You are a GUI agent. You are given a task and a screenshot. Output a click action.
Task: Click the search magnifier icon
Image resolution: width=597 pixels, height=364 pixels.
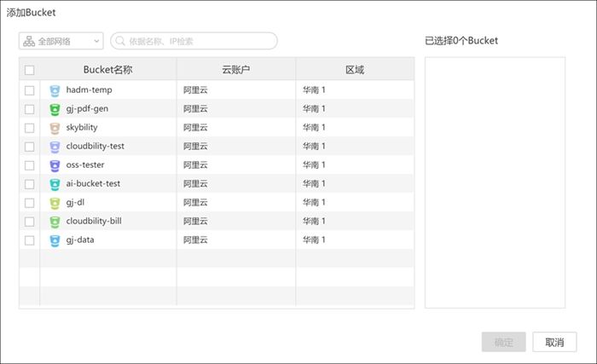pos(121,41)
